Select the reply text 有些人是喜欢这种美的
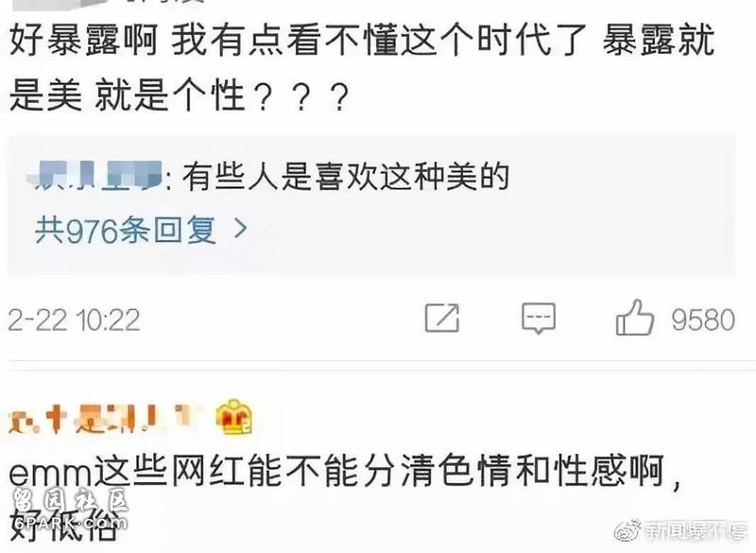Image resolution: width=756 pixels, height=553 pixels. pos(346,177)
